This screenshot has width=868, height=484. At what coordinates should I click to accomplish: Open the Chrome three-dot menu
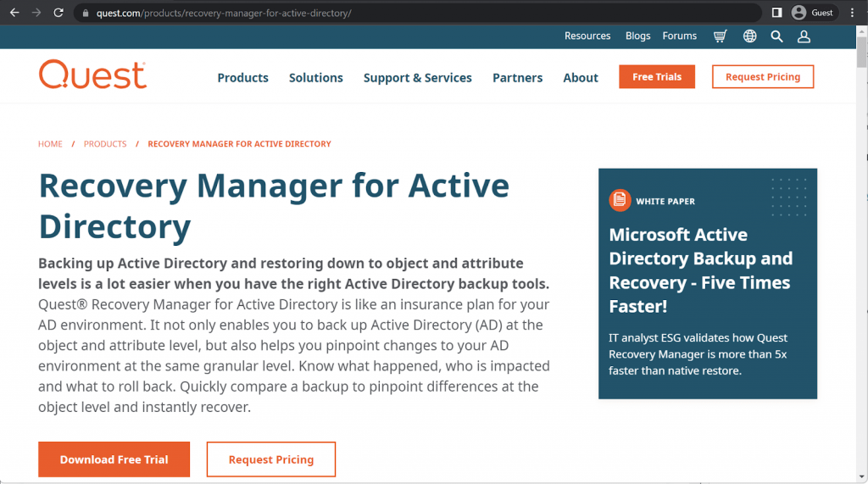852,13
